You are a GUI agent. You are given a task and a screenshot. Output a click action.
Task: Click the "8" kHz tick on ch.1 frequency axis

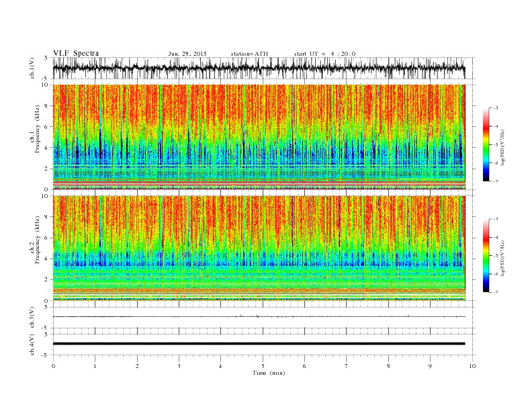click(x=46, y=106)
